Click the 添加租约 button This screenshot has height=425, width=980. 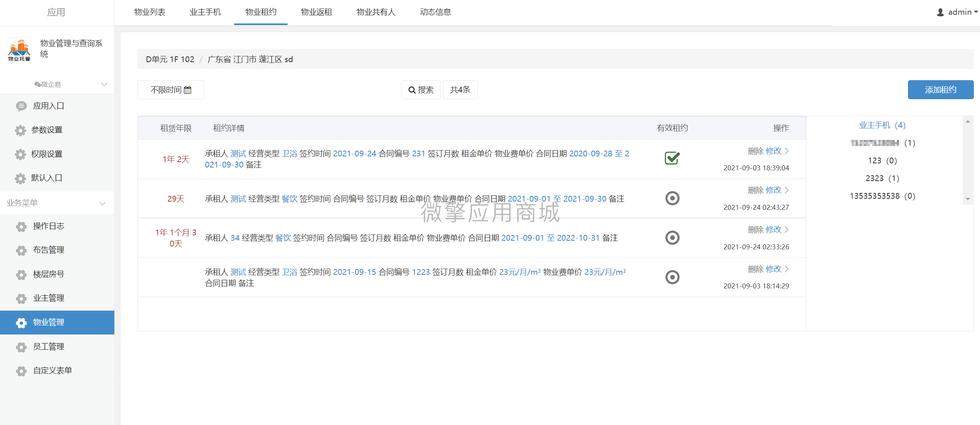coord(941,90)
